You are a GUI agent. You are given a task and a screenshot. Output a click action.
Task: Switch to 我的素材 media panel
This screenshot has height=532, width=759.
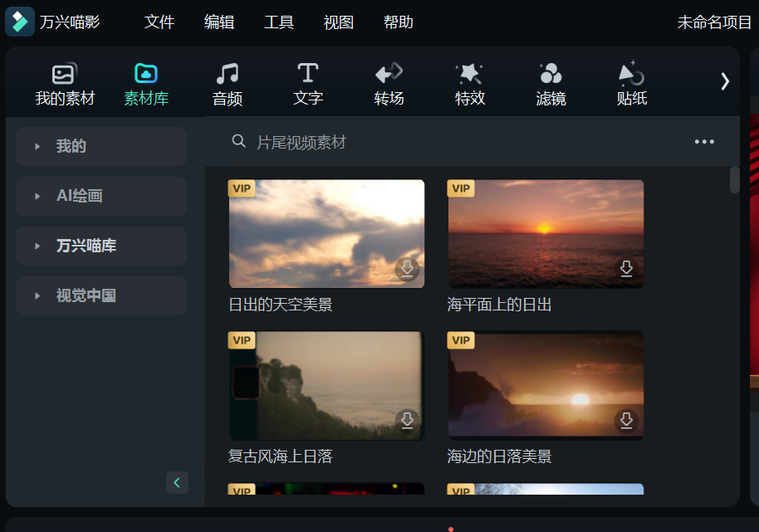coord(66,83)
